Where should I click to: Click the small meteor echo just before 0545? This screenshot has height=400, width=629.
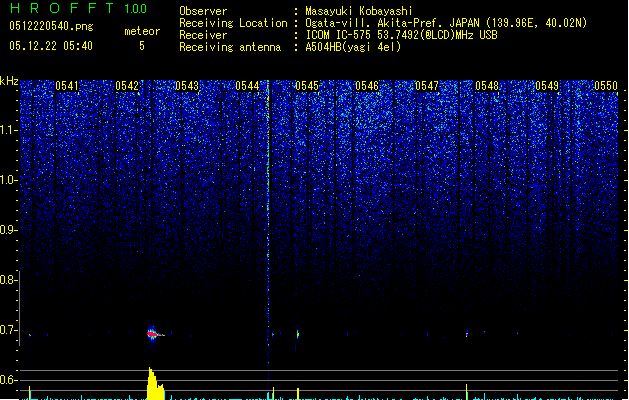tap(298, 334)
